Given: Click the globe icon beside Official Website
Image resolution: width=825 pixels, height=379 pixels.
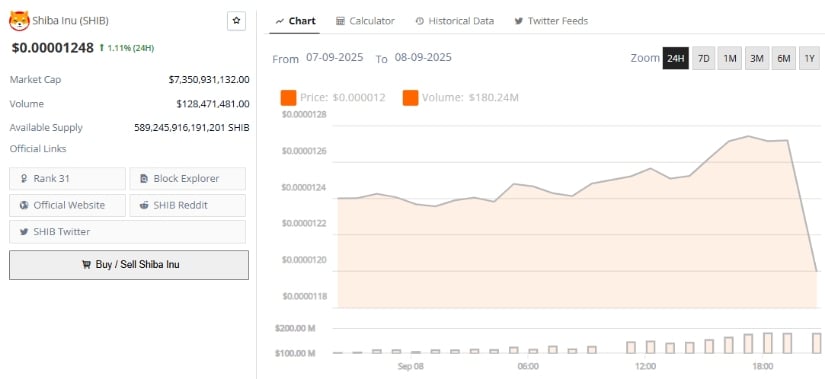Looking at the screenshot, I should tap(24, 205).
